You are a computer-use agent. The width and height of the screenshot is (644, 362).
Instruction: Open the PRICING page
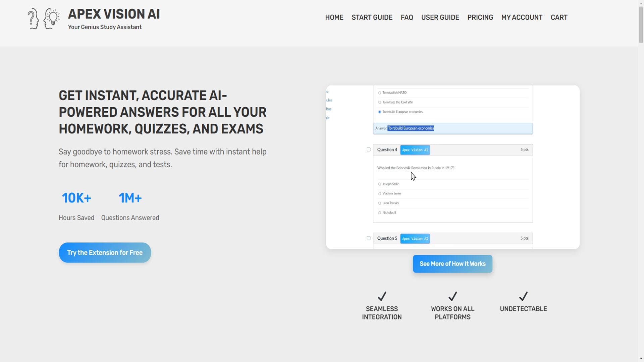[x=480, y=17]
